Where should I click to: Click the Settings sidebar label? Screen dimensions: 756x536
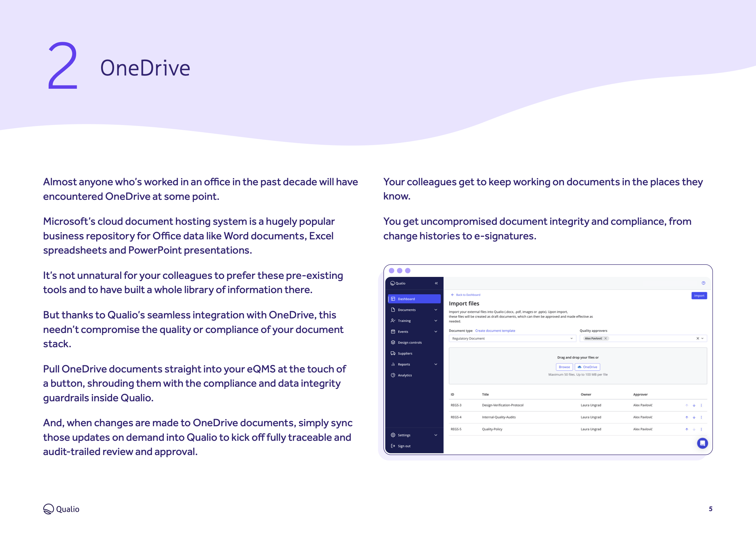(x=404, y=435)
